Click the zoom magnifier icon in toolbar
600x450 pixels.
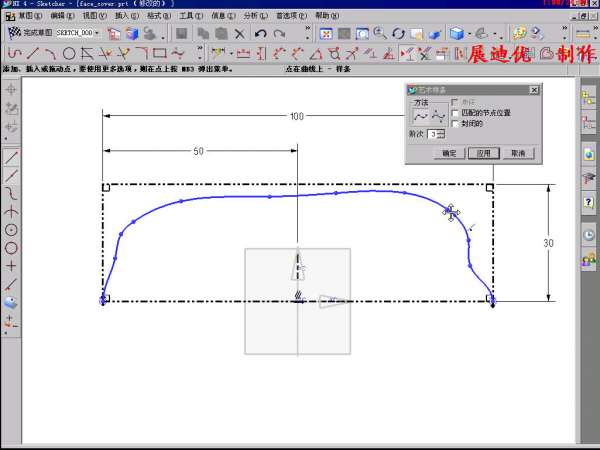pyautogui.click(x=379, y=34)
